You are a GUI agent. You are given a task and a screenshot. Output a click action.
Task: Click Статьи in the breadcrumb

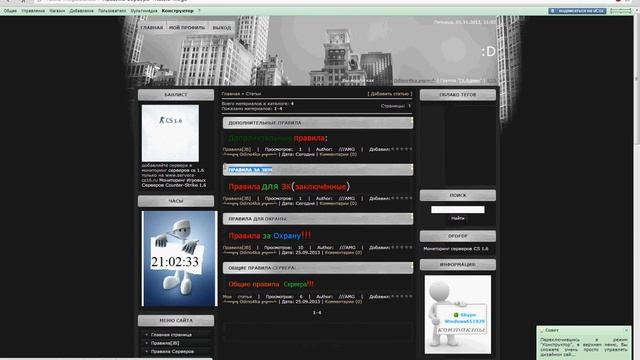[x=253, y=94]
